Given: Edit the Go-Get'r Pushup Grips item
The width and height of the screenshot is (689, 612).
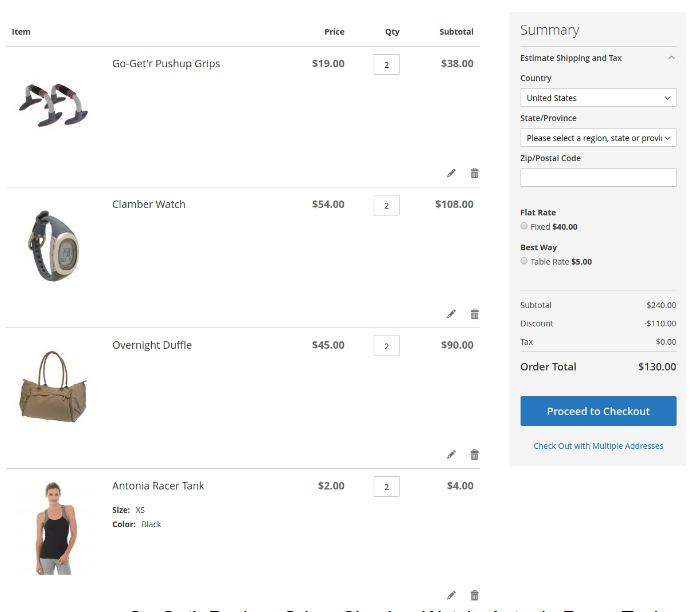Looking at the screenshot, I should pos(451,173).
